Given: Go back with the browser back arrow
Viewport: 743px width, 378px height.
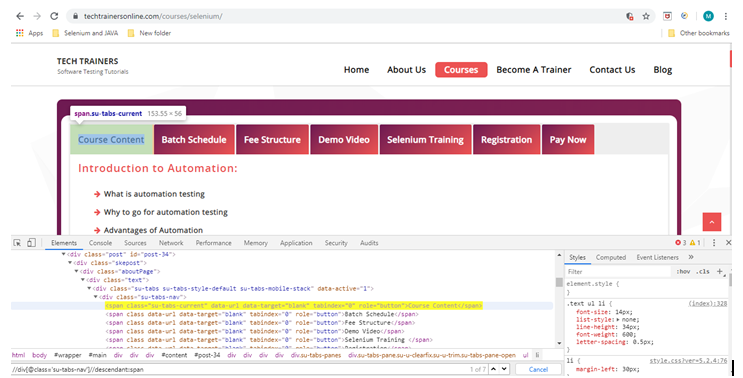Looking at the screenshot, I should tap(20, 16).
